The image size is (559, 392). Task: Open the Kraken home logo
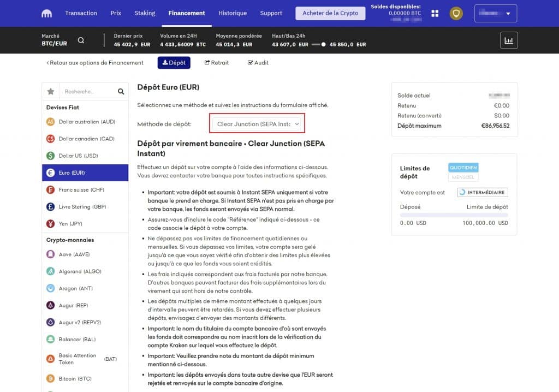46,13
